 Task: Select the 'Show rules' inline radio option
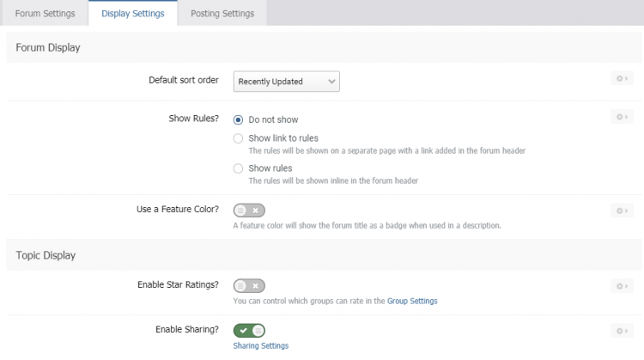(239, 168)
